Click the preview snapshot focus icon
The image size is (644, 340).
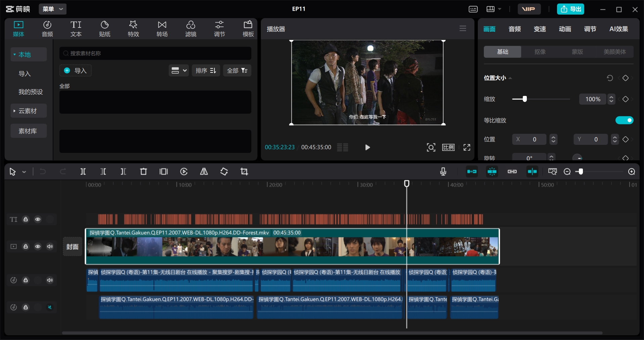431,147
